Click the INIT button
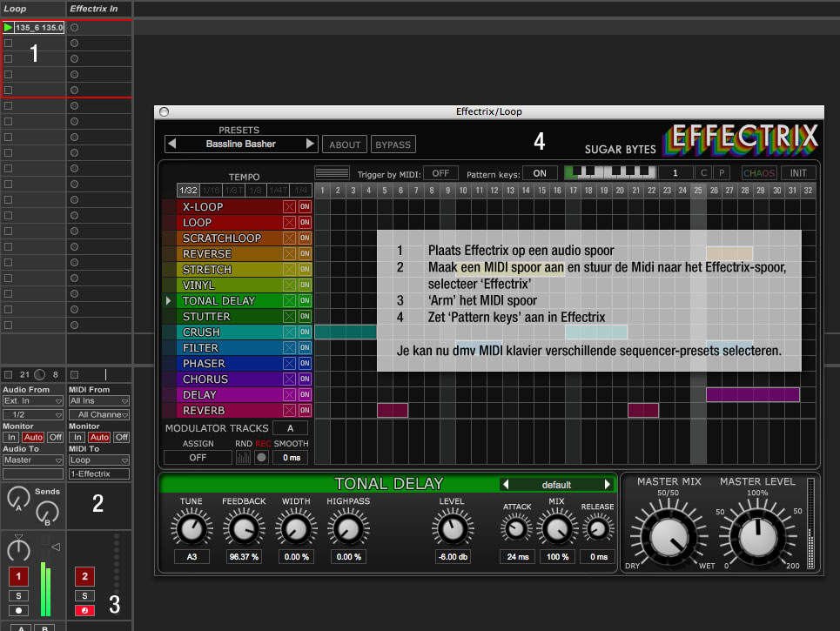Image resolution: width=840 pixels, height=631 pixels. pos(797,173)
